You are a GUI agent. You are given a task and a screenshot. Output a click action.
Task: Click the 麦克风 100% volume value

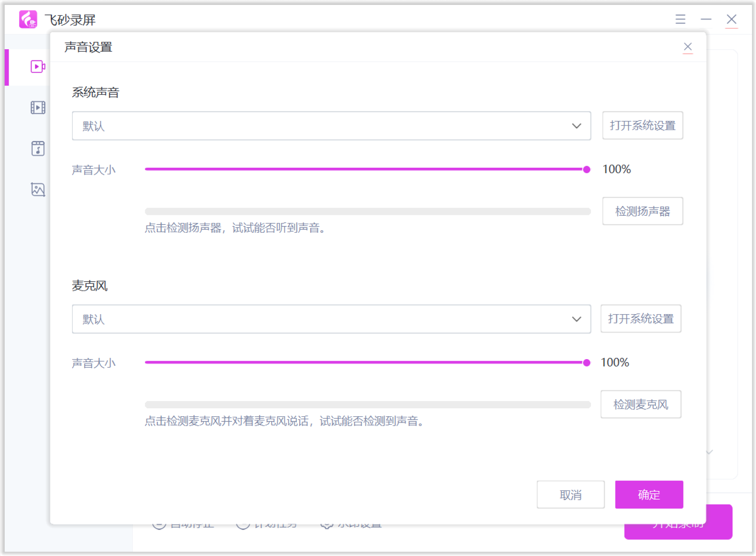pyautogui.click(x=615, y=363)
